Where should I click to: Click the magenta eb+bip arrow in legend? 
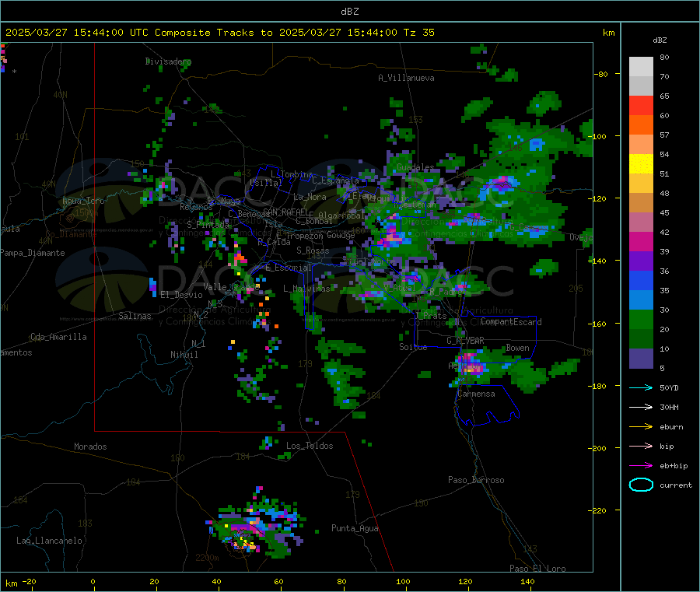point(641,465)
